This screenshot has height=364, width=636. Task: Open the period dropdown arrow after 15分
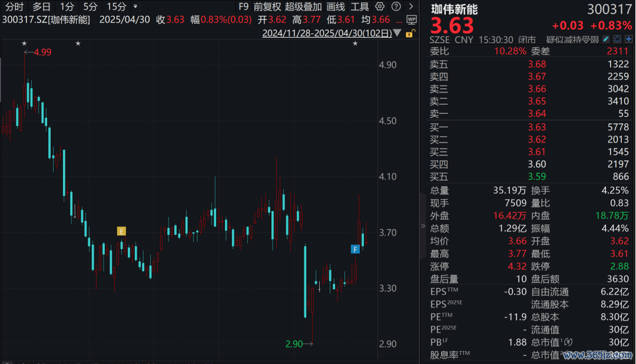click(135, 6)
